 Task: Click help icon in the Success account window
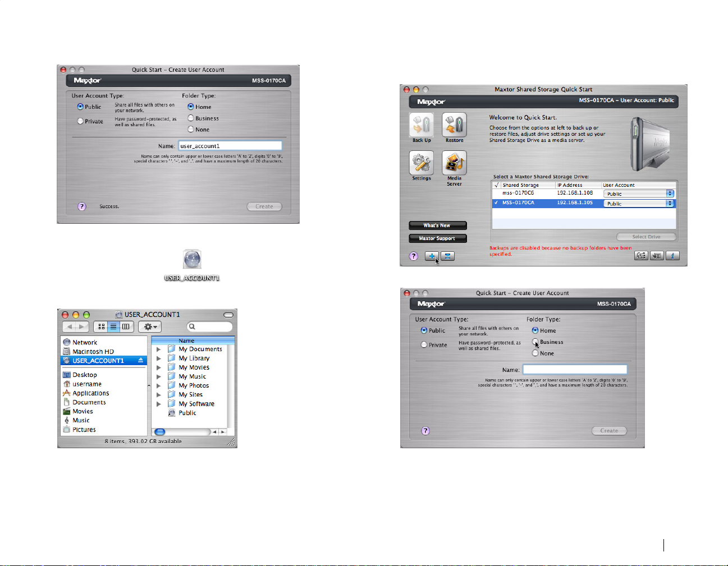82,206
